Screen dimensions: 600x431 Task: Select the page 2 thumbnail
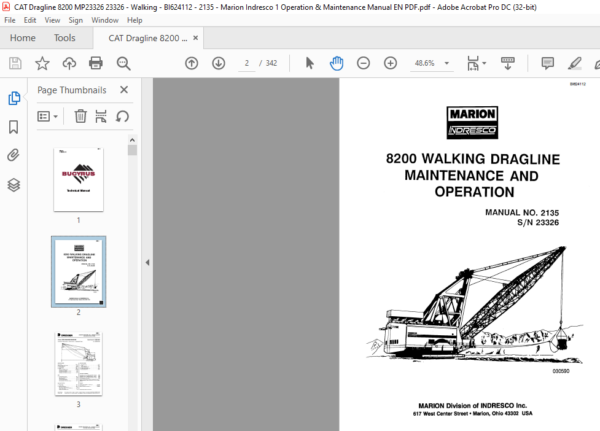click(78, 271)
